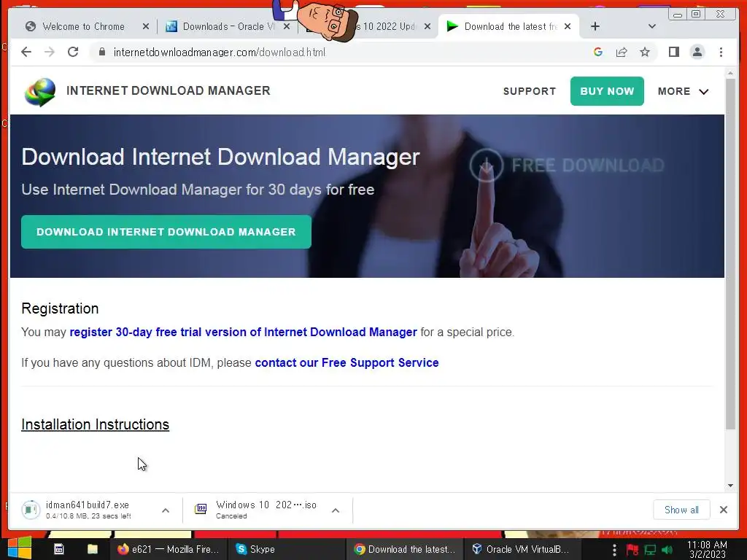Click DOWNLOAD INTERNET DOWNLOAD MANAGER button
747x560 pixels.
coord(166,232)
